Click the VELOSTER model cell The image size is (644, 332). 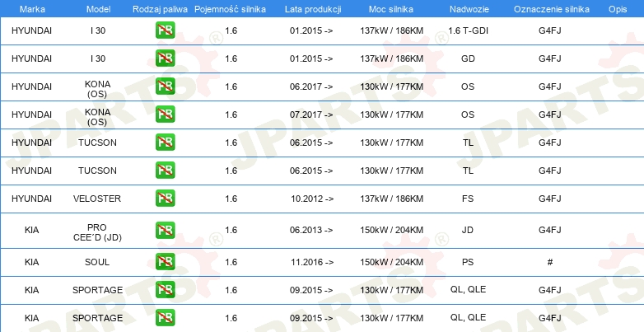[x=97, y=199]
